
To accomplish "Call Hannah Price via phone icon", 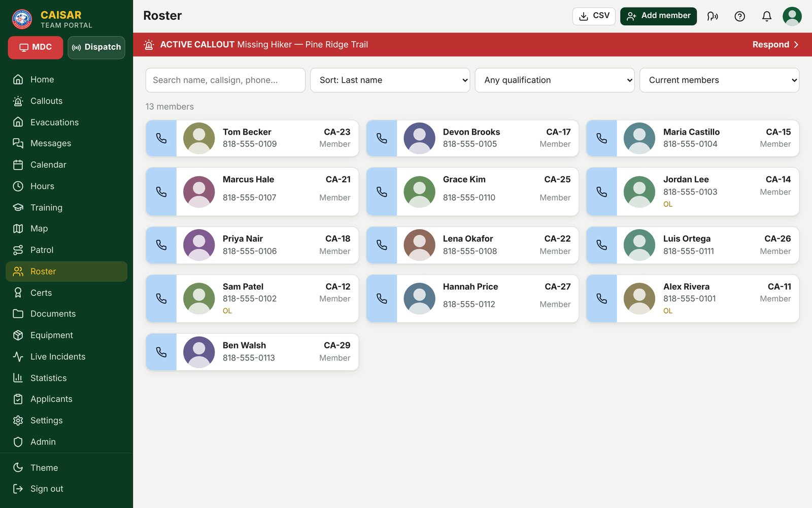I will [382, 298].
